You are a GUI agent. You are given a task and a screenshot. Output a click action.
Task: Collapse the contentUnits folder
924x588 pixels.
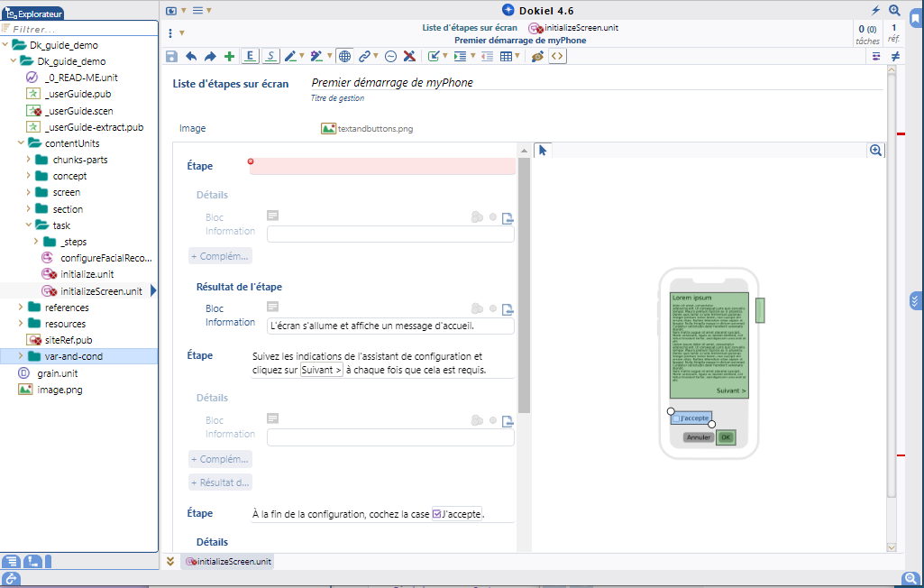click(22, 142)
